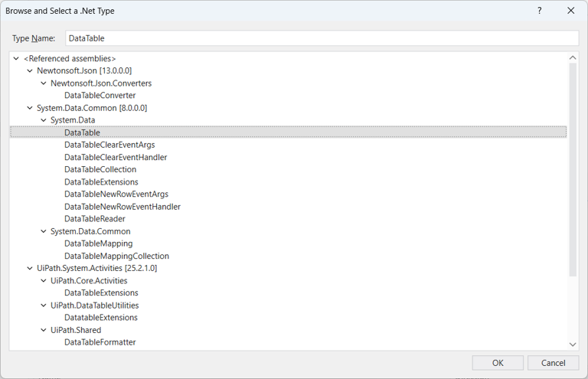The height and width of the screenshot is (379, 588).
Task: Open the dialog help question mark
Action: tap(539, 11)
